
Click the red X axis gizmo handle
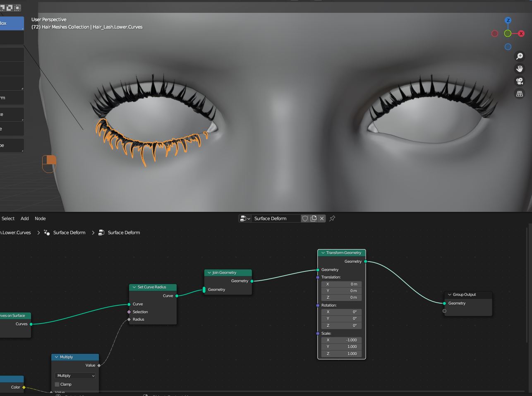521,34
